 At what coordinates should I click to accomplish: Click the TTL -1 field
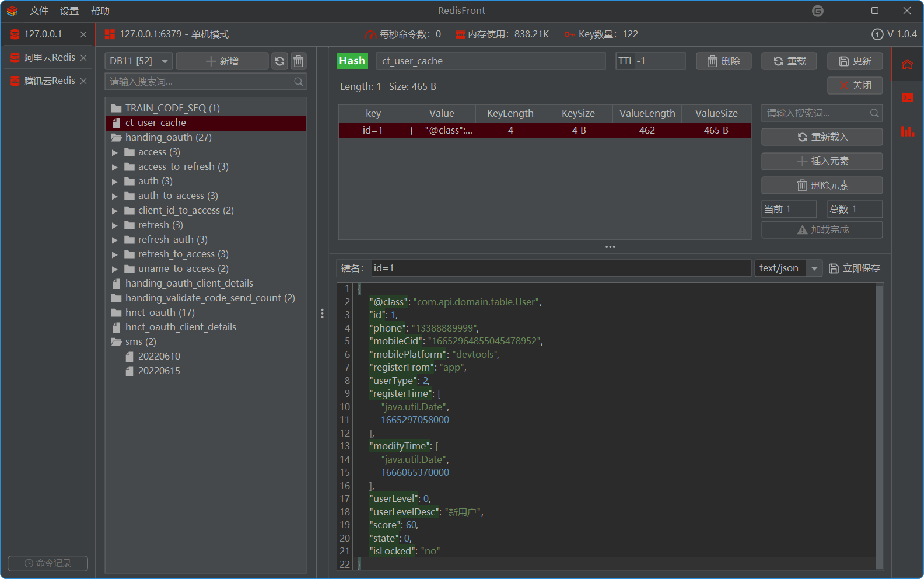[x=650, y=61]
